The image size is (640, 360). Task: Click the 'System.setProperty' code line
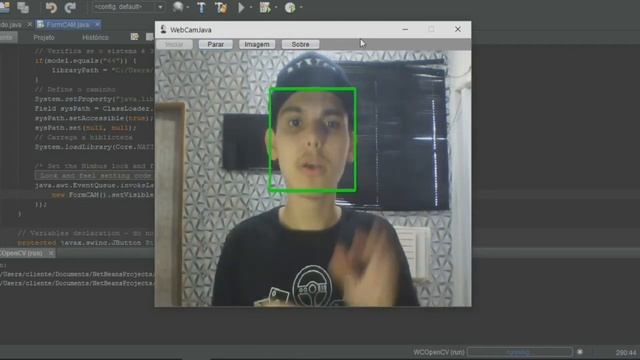coord(94,99)
